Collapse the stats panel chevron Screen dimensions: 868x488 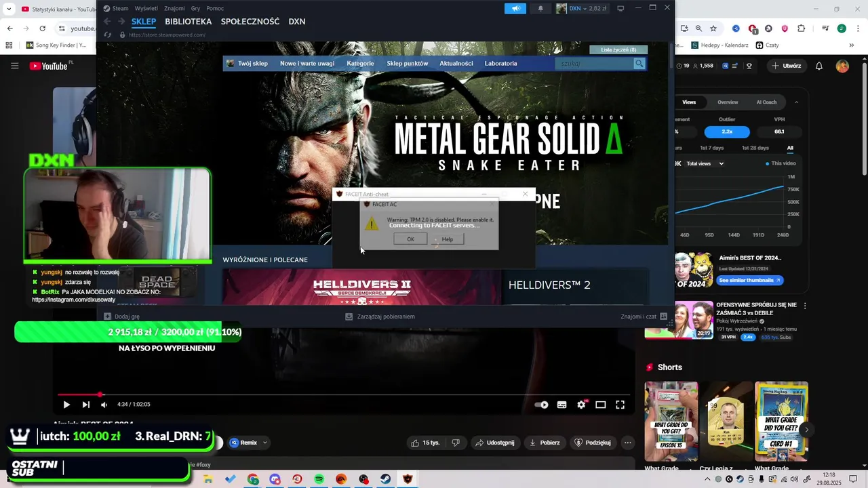796,102
